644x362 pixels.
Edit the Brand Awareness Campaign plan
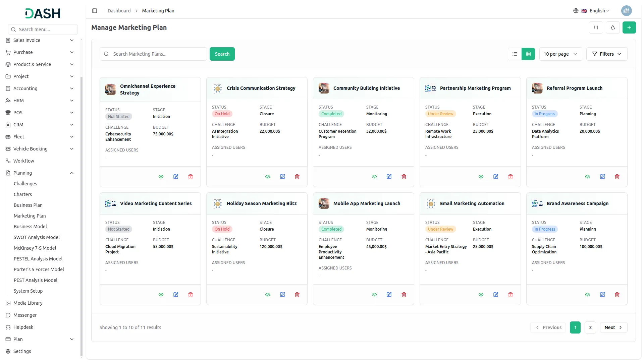602,295
